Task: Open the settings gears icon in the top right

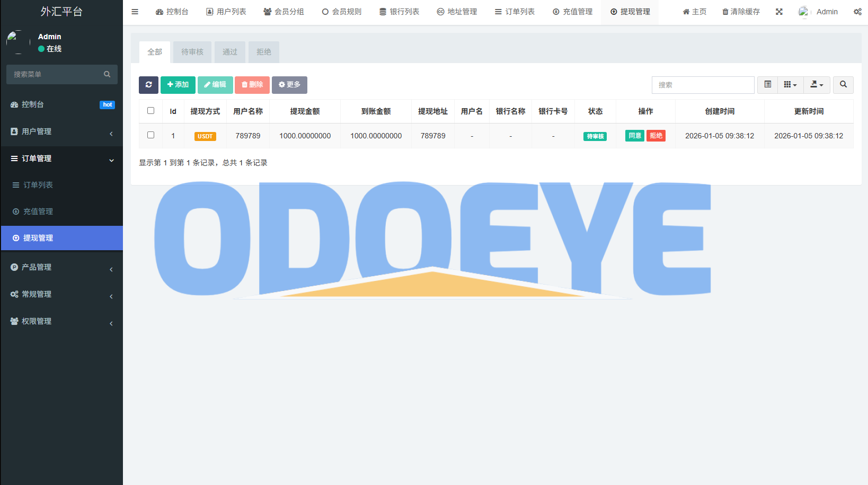Action: 857,12
